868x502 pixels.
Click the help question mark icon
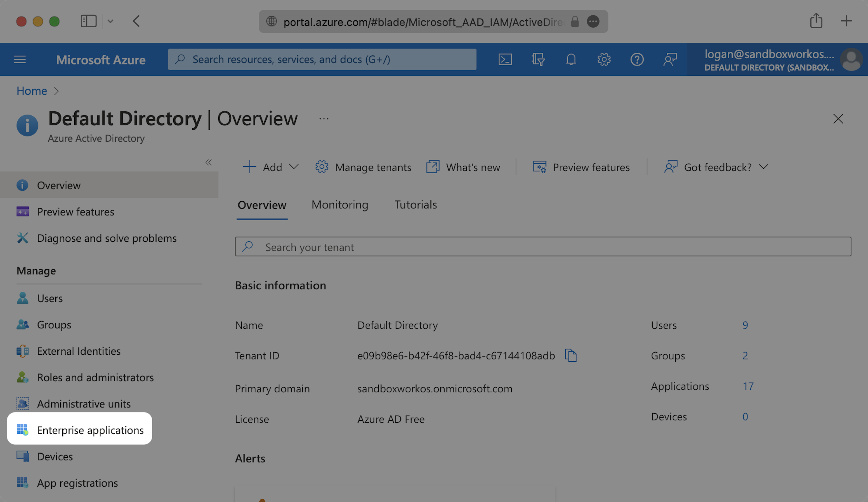637,60
